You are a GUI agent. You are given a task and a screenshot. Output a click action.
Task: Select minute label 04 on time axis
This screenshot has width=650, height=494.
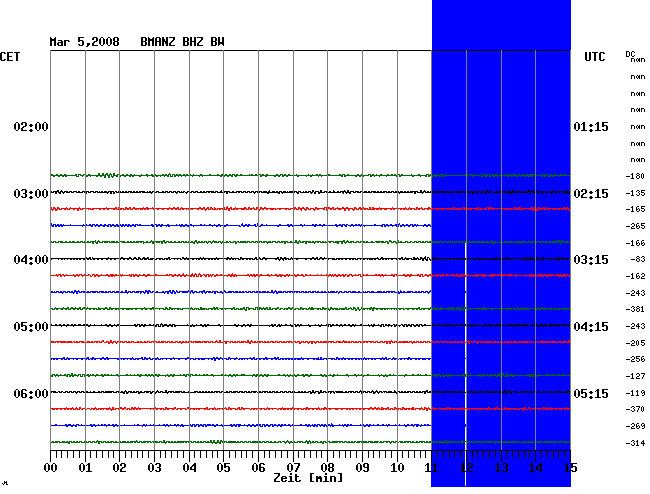coord(189,468)
